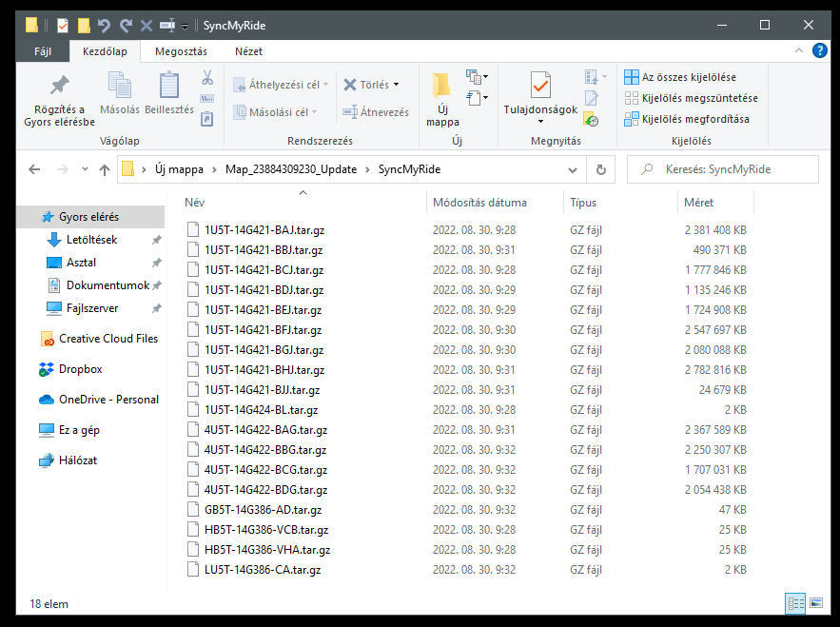Click the Beillesztés paste icon
The width and height of the screenshot is (840, 627).
tap(169, 86)
